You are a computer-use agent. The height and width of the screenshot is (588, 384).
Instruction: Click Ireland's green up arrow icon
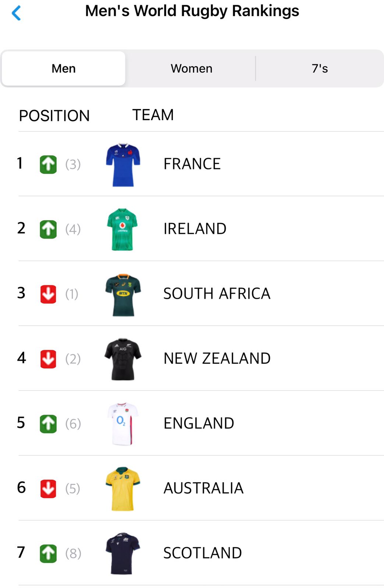[x=48, y=229]
